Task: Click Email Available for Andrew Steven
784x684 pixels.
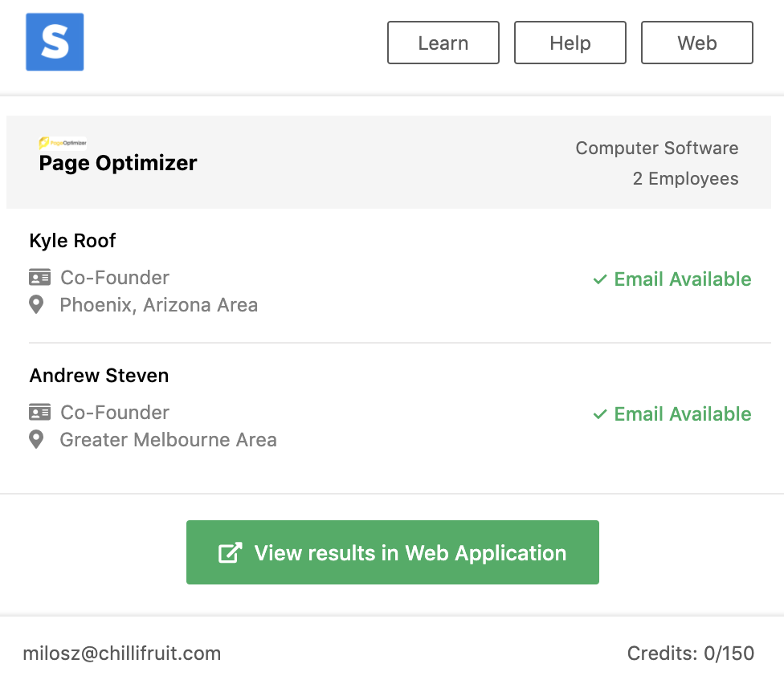Action: pyautogui.click(x=683, y=414)
